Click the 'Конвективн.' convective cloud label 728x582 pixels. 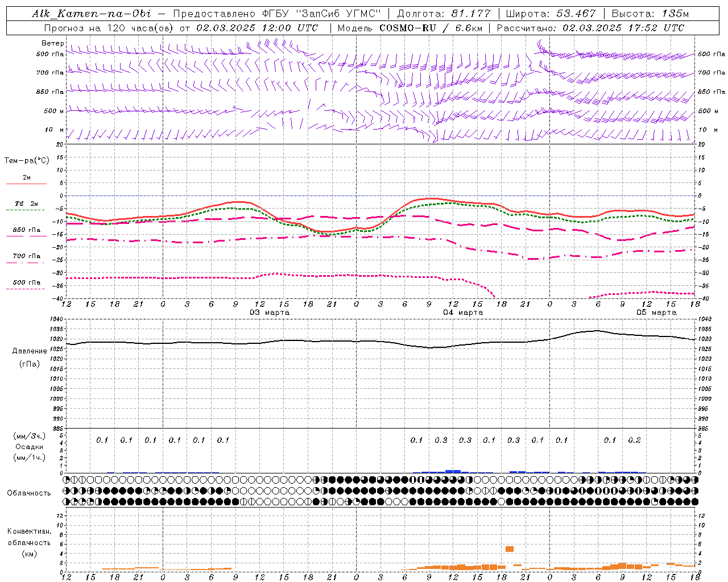(x=29, y=531)
